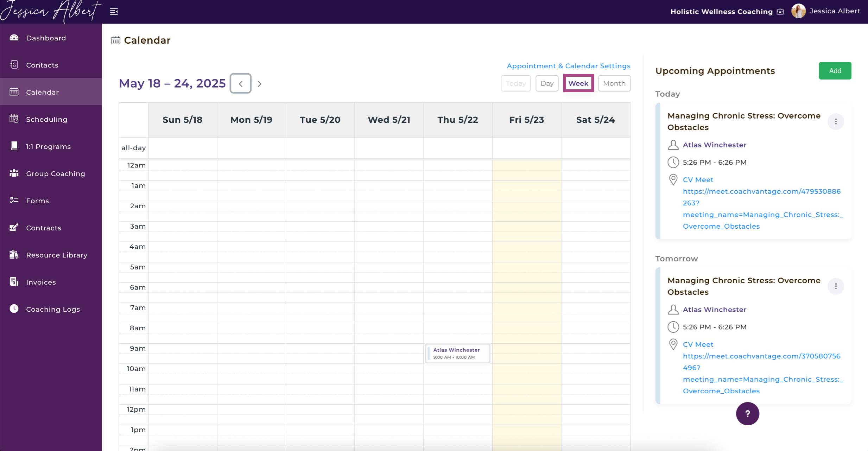Click the Fri 5/23 column header
Image resolution: width=868 pixels, height=451 pixels.
(x=526, y=120)
